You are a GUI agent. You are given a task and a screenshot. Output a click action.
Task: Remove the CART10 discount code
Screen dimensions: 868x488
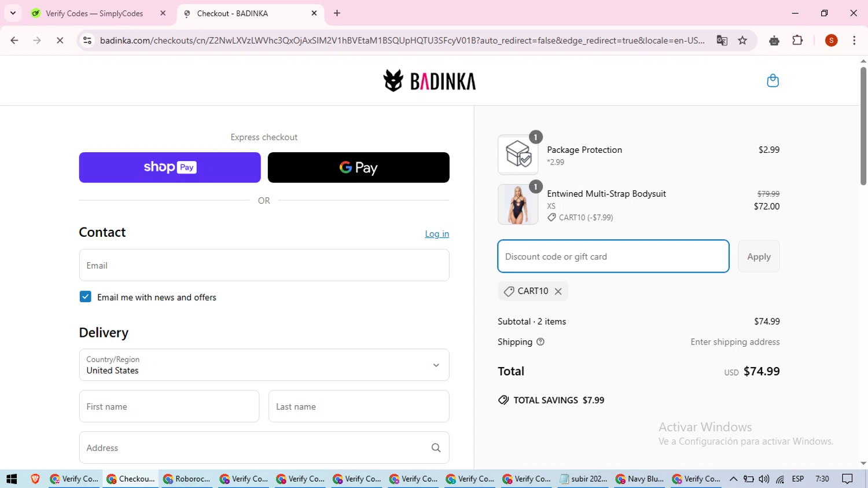(558, 291)
